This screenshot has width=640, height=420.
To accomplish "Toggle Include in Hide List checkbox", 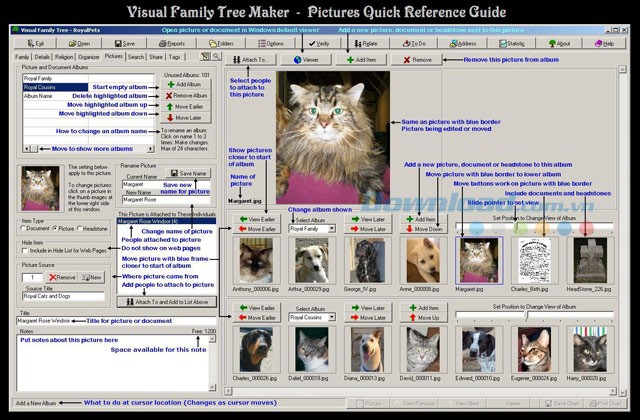I will tap(25, 251).
